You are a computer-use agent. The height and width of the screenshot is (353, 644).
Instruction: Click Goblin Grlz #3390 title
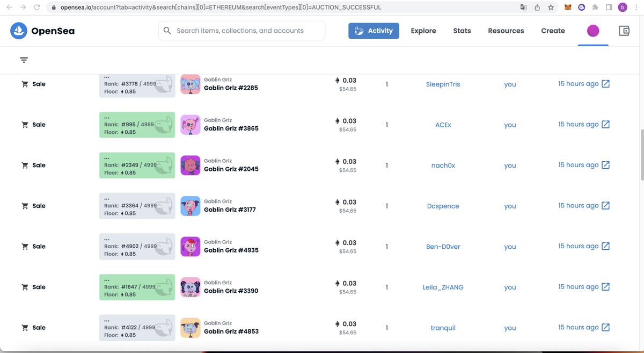(231, 291)
